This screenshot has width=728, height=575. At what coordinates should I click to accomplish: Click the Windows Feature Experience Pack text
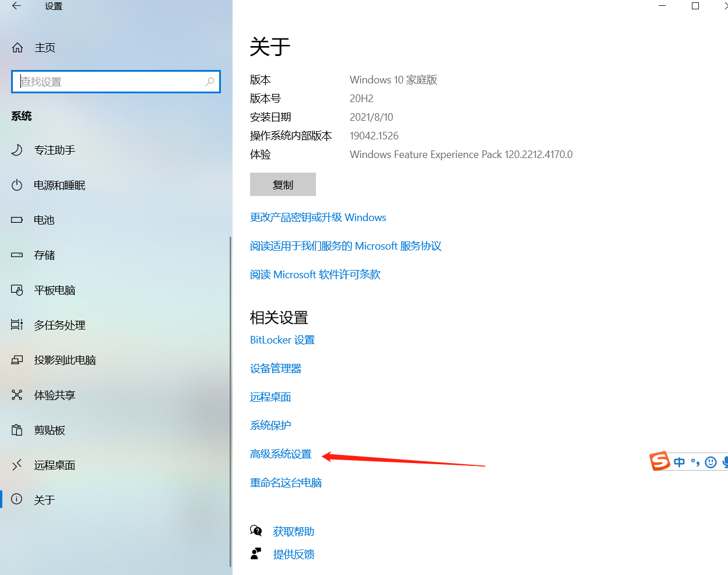[x=461, y=154]
